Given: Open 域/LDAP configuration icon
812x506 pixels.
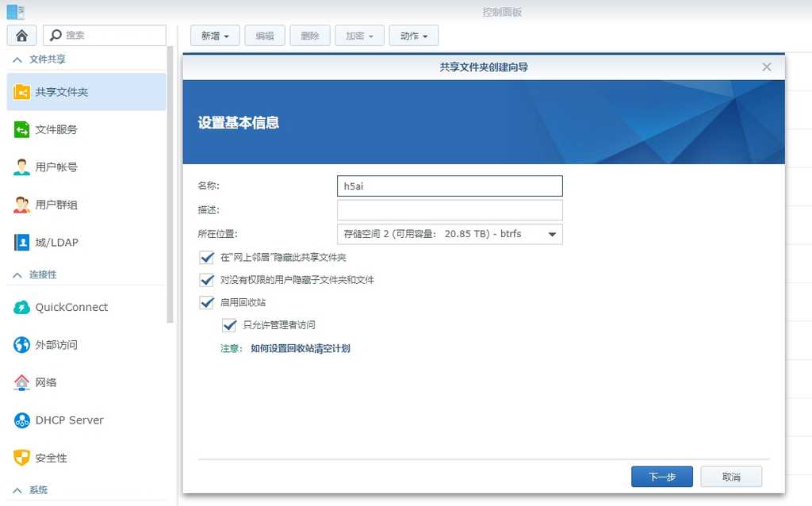Looking at the screenshot, I should point(22,242).
